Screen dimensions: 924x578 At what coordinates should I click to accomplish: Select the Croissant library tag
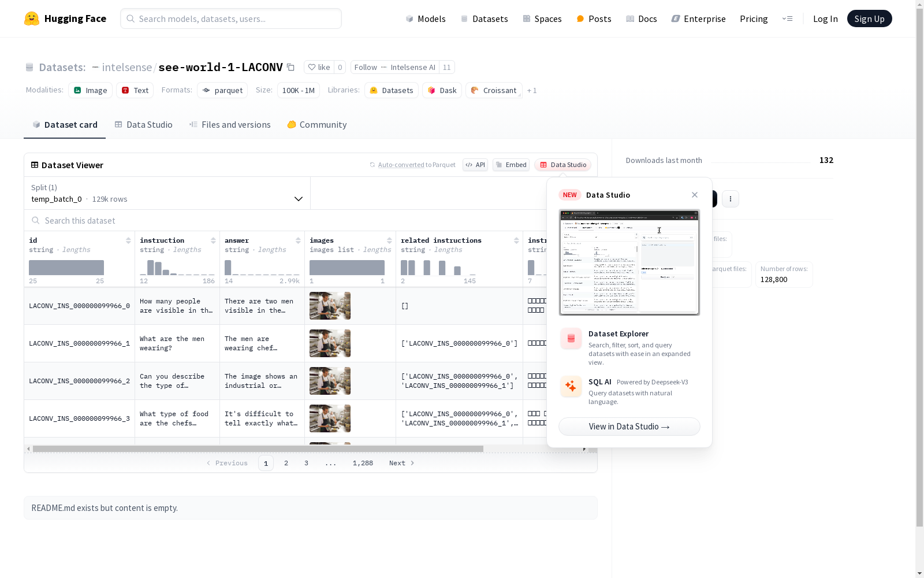[x=494, y=90]
